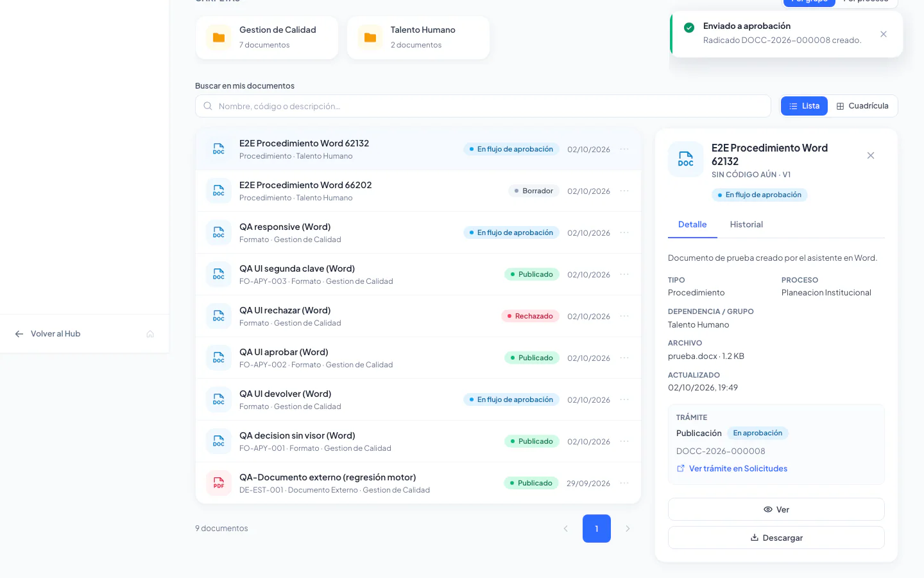The height and width of the screenshot is (578, 924).
Task: Open options menu for QA decision sin visor (Word)
Action: 624,441
